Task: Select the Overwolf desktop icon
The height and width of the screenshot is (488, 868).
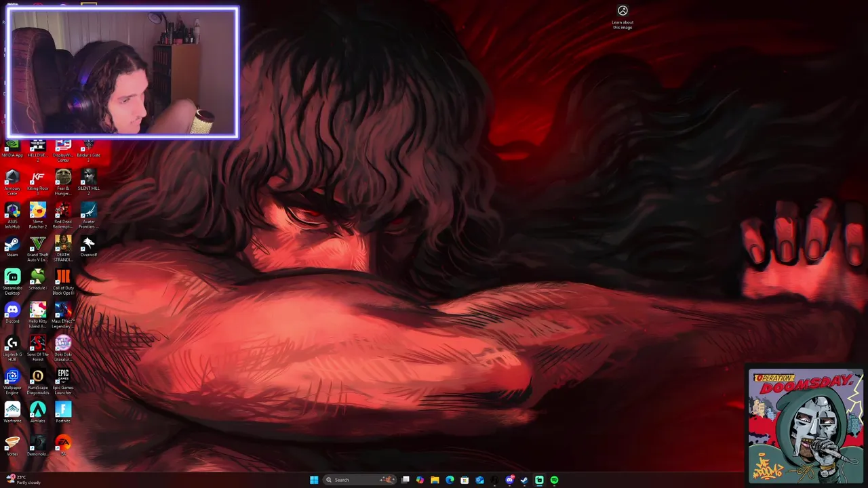Action: point(88,247)
